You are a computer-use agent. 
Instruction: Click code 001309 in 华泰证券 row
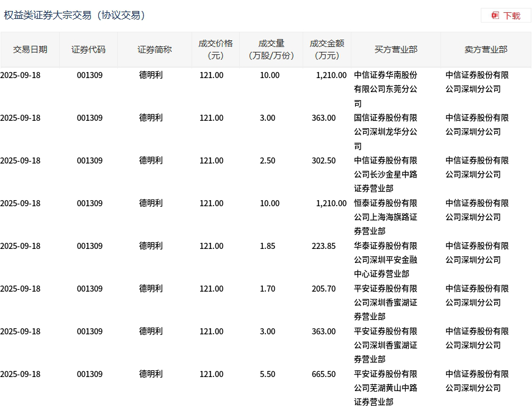[90, 246]
